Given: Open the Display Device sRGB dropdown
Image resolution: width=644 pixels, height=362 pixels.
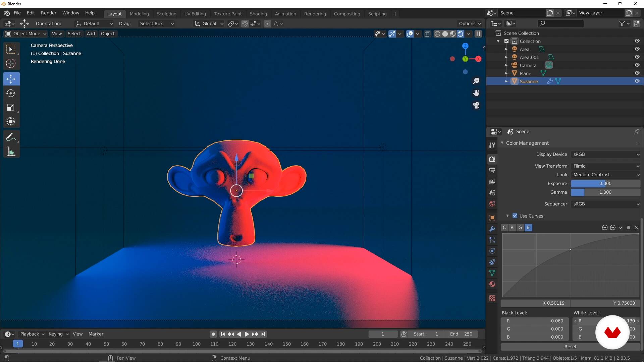Looking at the screenshot, I should [605, 154].
